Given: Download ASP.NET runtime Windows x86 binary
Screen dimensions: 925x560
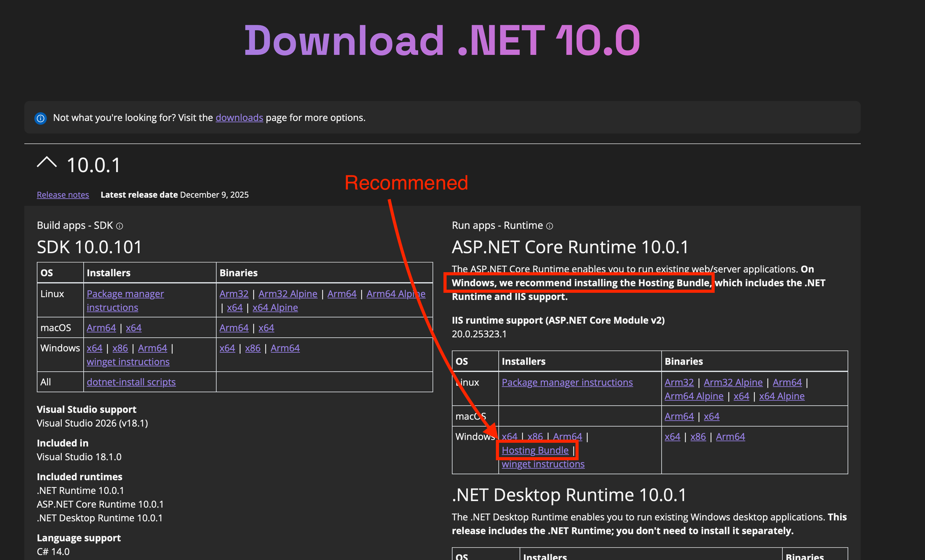Looking at the screenshot, I should [698, 437].
